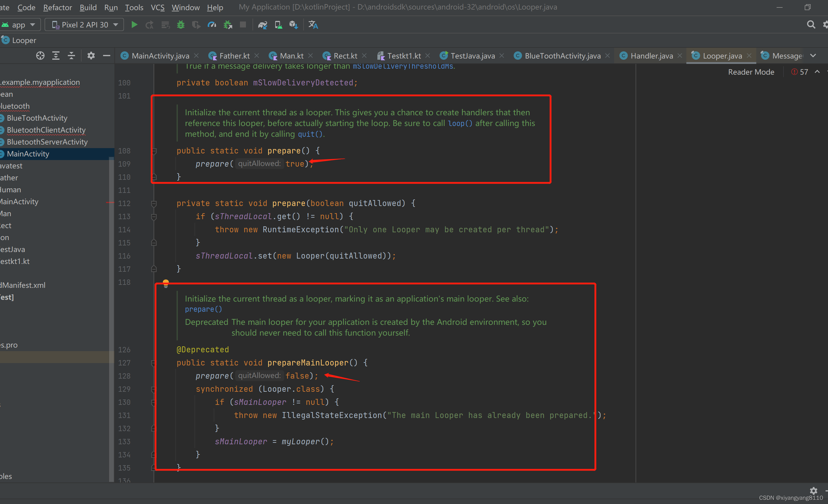Open Pixel 2 API 30 device dropdown
This screenshot has width=828, height=504.
point(84,25)
